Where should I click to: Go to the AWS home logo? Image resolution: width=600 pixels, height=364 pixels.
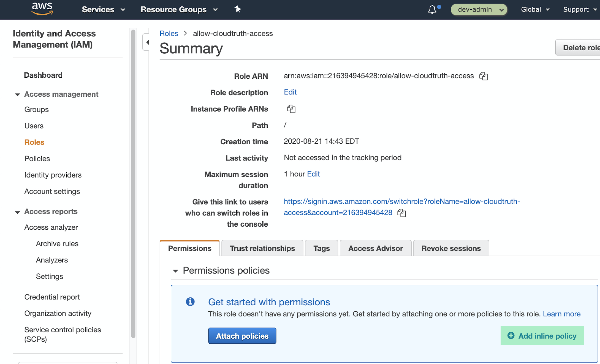coord(42,9)
